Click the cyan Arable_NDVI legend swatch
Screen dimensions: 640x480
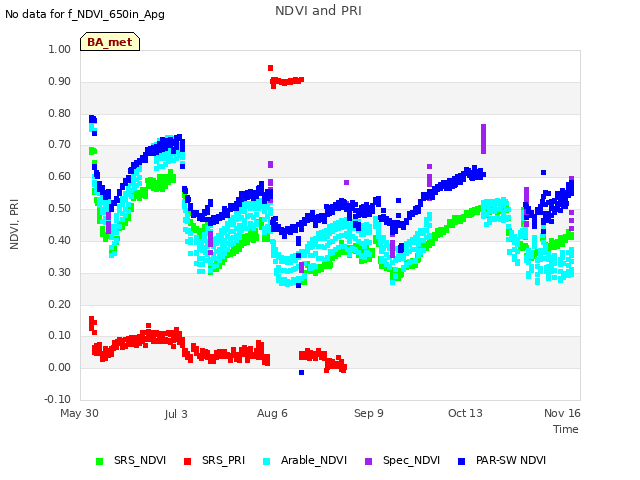click(267, 461)
